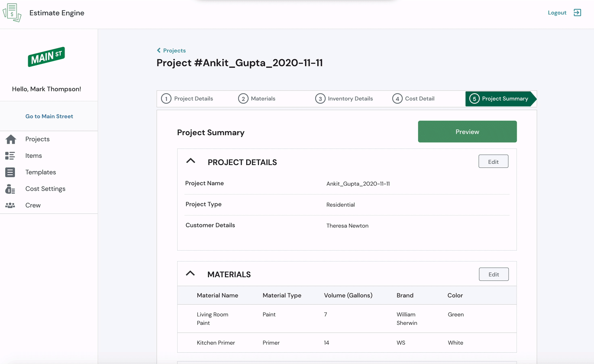Screen dimensions: 594x364
Task: Click the Estimate Engine title text
Action: click(57, 13)
